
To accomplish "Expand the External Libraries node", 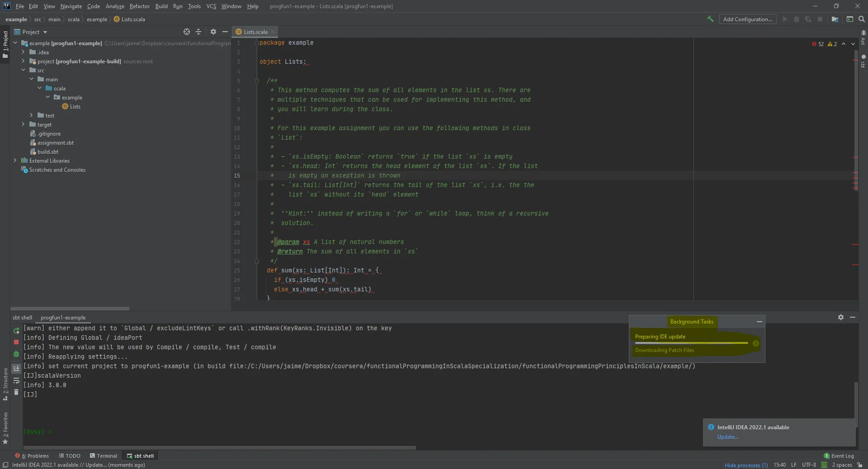I will [x=15, y=160].
